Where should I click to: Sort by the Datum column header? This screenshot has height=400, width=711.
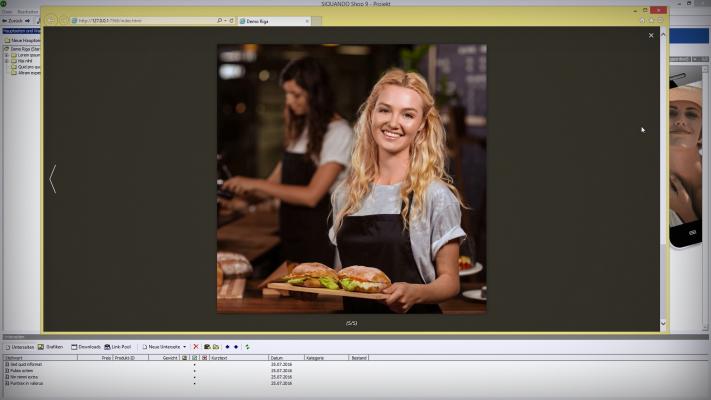tap(285, 357)
